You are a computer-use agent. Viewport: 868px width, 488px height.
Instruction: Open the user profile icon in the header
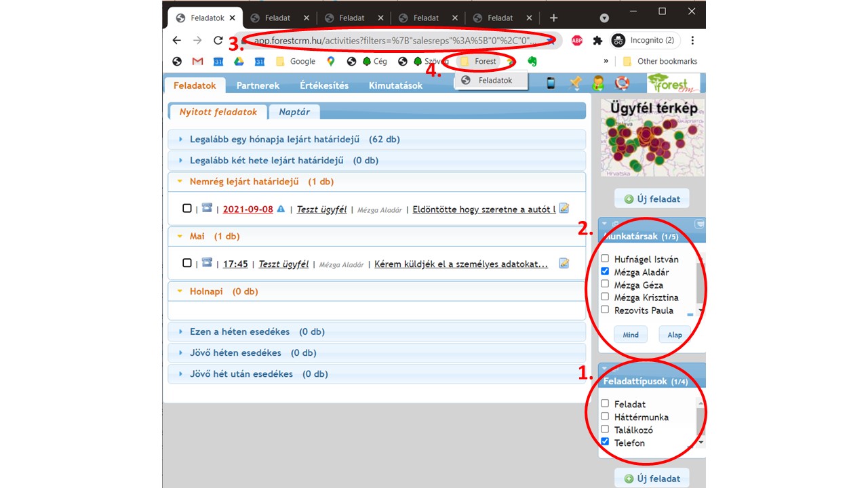[x=598, y=83]
